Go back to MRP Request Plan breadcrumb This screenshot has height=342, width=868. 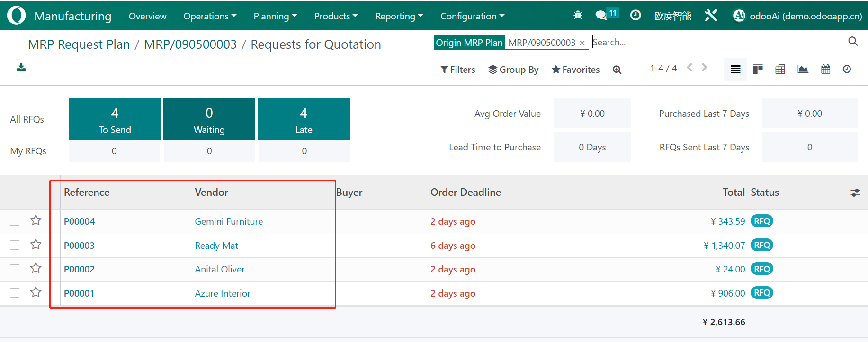[79, 44]
